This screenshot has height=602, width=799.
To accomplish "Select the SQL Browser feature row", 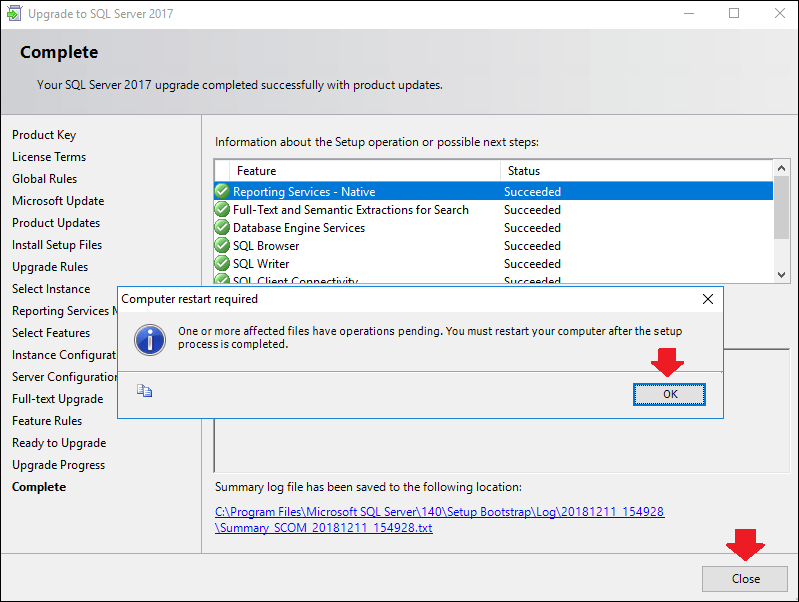I will pos(493,246).
